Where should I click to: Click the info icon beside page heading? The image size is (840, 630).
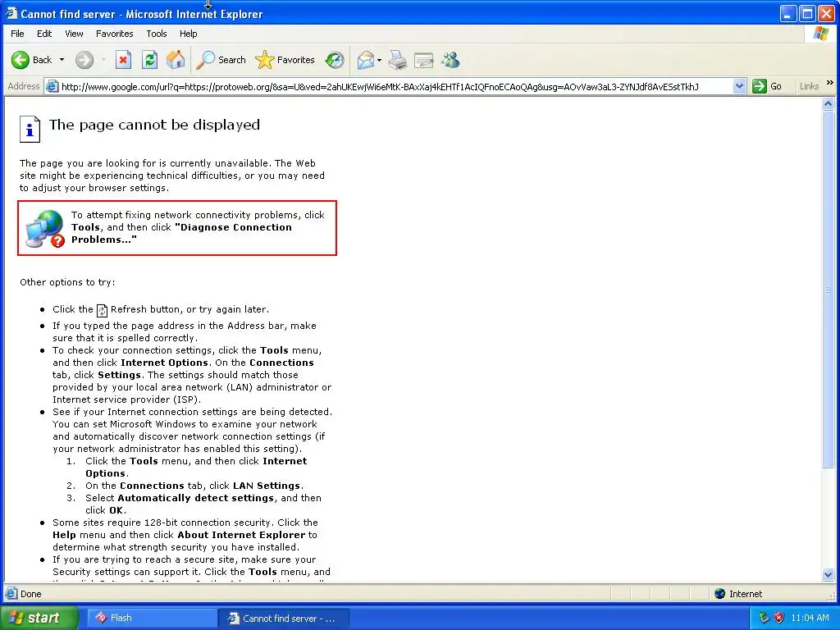coord(30,129)
